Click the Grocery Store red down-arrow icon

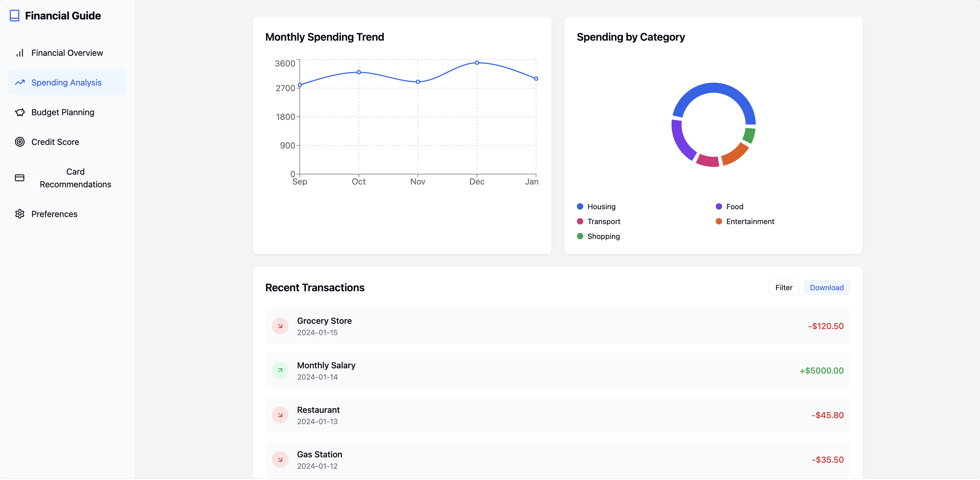click(x=280, y=326)
